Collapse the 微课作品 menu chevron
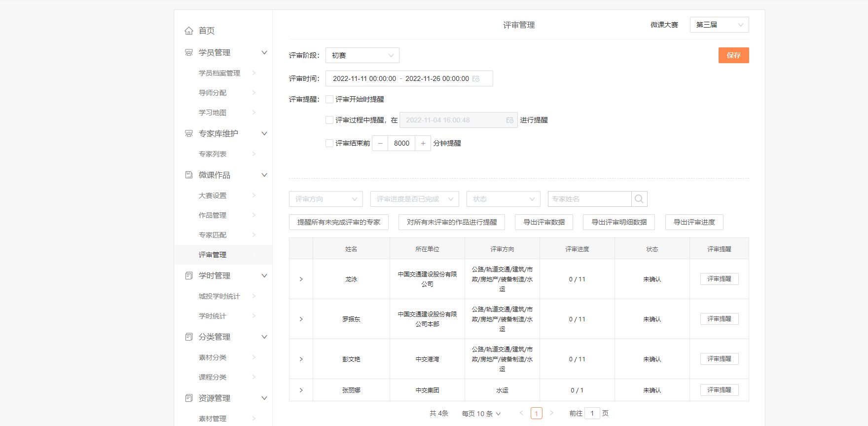The width and height of the screenshot is (868, 426). click(x=264, y=175)
